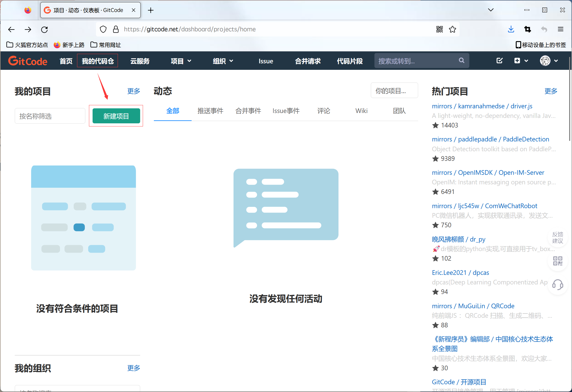
Task: Open 我的代码仓 in the navbar
Action: pos(98,61)
